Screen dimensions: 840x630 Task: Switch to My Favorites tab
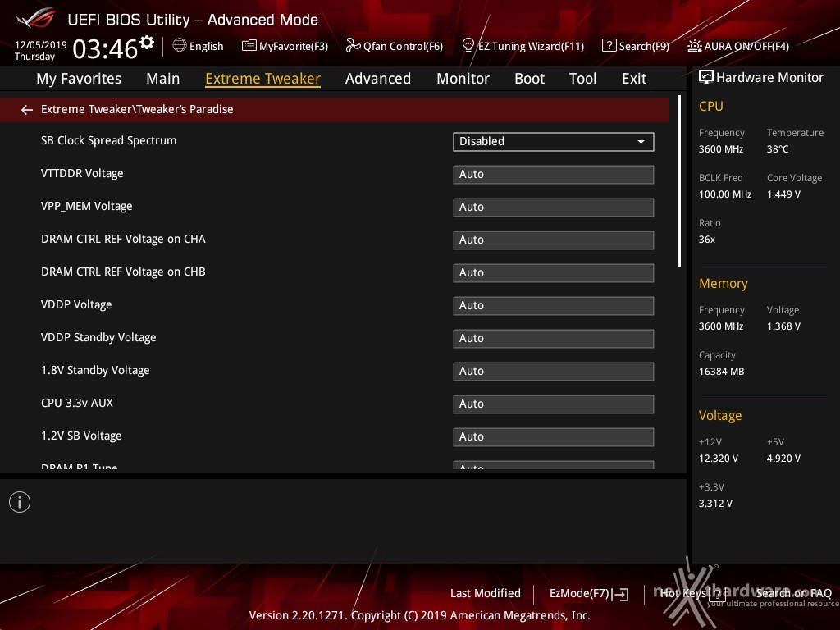[x=79, y=79]
